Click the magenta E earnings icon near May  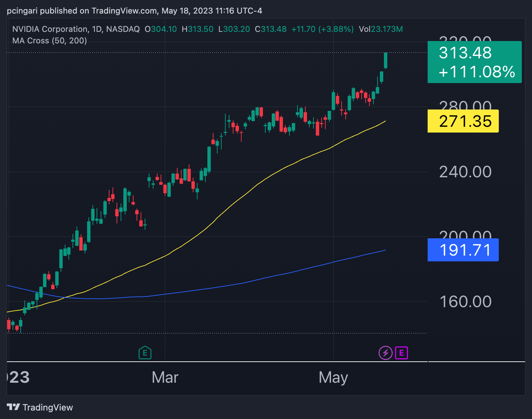tap(402, 353)
